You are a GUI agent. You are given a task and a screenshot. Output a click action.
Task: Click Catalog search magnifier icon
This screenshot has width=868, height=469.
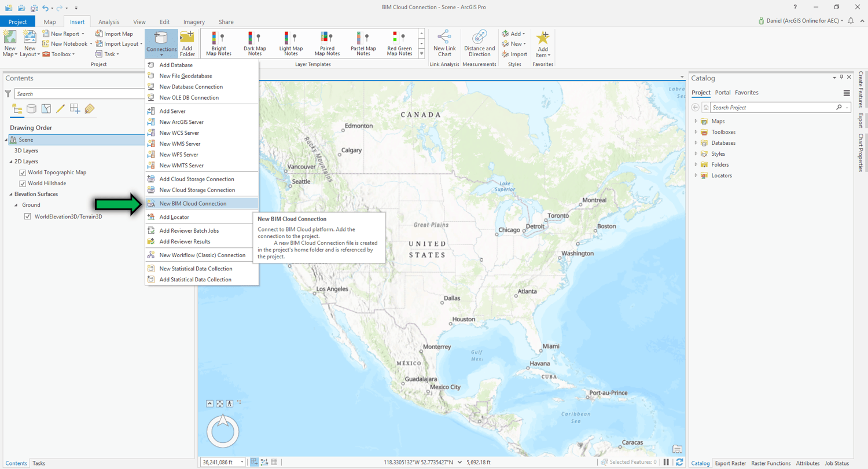(x=839, y=108)
